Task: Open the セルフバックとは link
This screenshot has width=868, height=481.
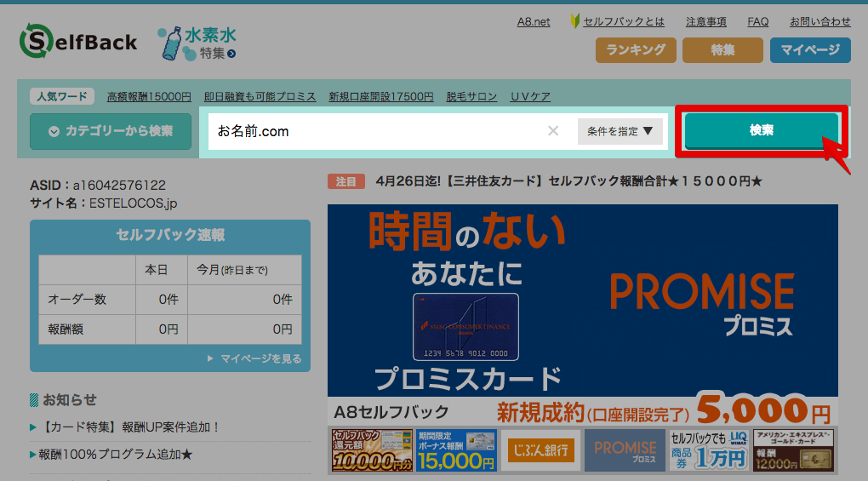Action: [x=623, y=21]
